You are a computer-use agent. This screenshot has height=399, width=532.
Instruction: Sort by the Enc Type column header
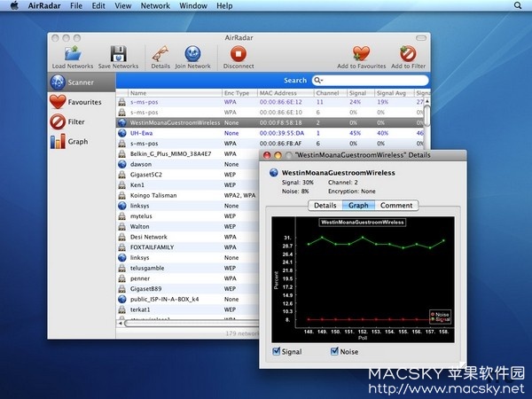(x=239, y=93)
